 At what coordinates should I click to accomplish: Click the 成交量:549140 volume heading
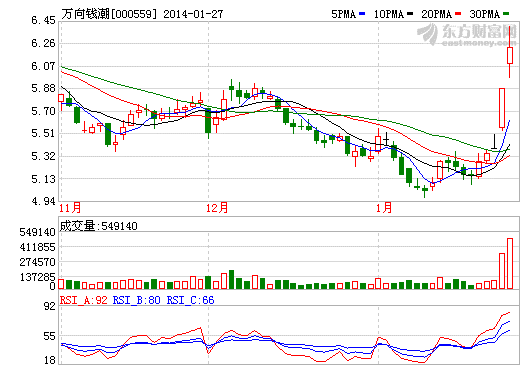98,226
